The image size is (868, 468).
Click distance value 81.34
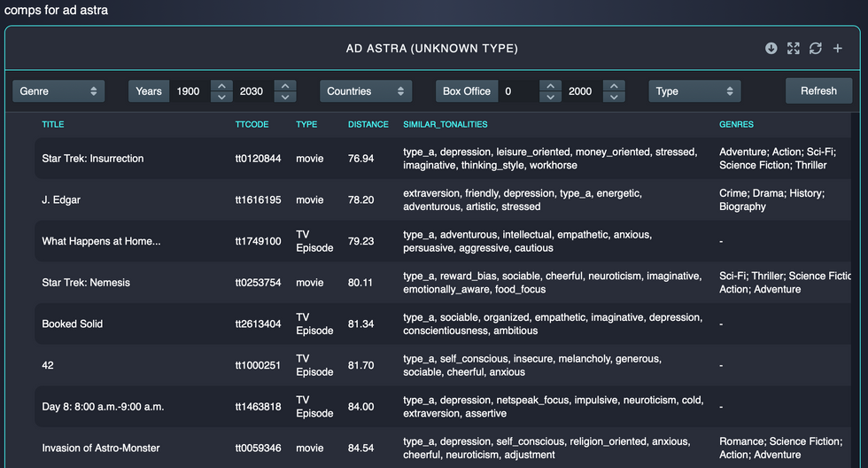click(361, 324)
